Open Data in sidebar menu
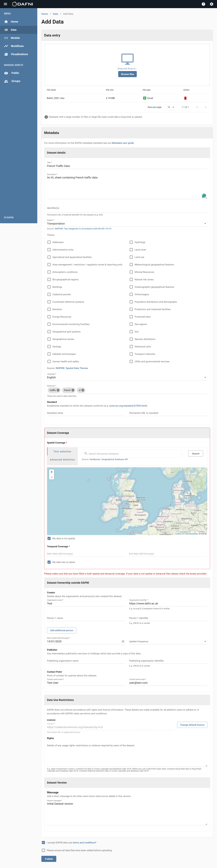217x868 pixels. (19, 30)
